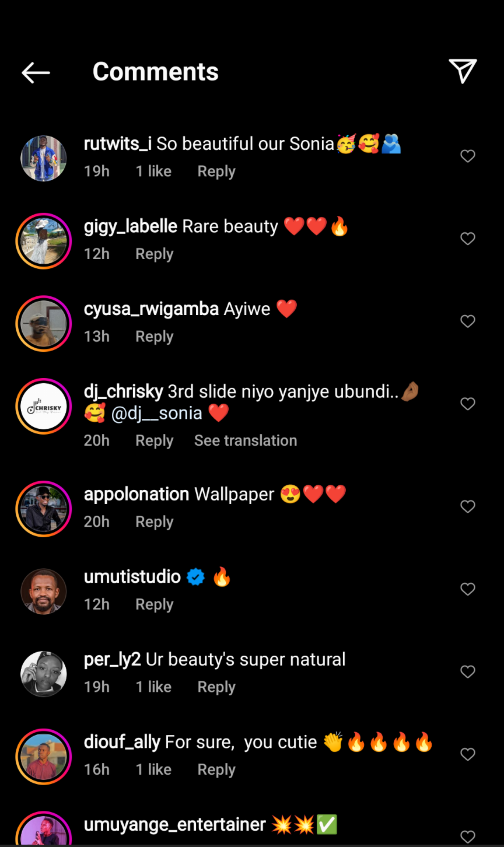This screenshot has height=847, width=504.
Task: Reply to cyusa_rwigamba's Ayiwe comment
Action: (x=155, y=337)
